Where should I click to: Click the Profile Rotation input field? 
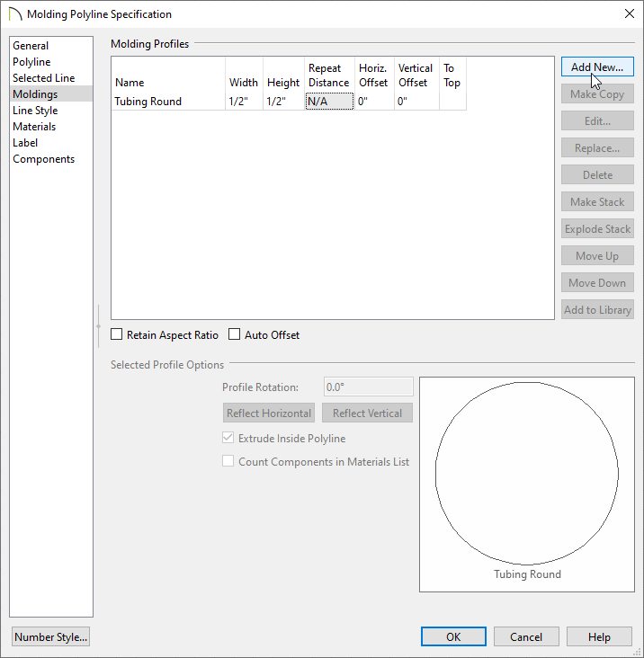coord(369,387)
